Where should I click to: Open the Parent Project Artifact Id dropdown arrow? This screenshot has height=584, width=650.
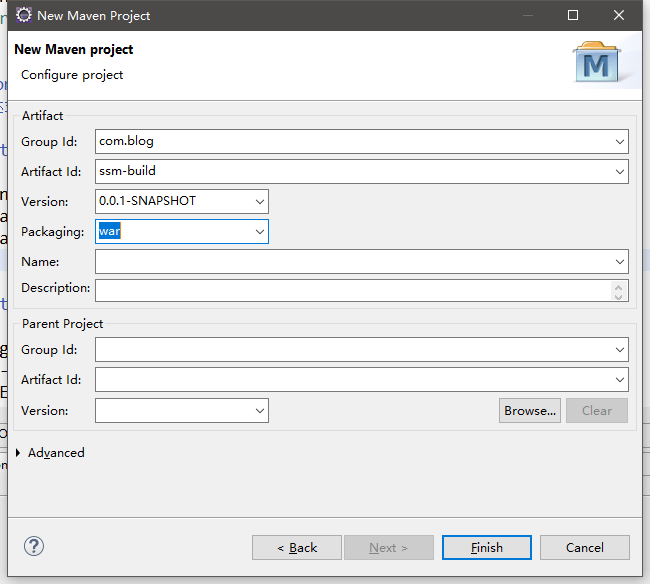point(619,380)
